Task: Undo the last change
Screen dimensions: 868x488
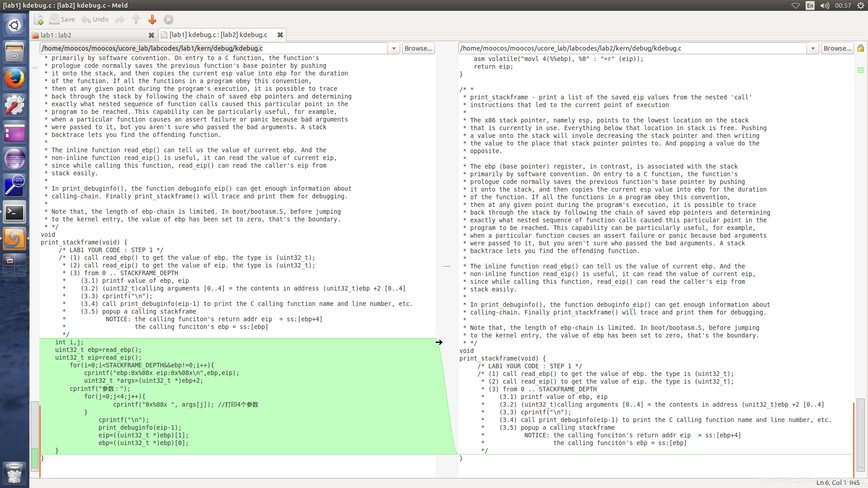Action: click(95, 19)
